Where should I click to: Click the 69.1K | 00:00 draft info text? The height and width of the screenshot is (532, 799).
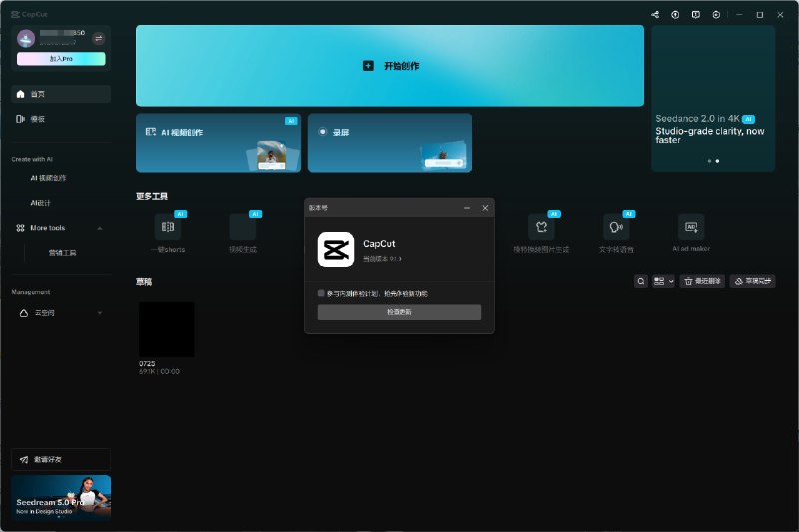(x=159, y=372)
